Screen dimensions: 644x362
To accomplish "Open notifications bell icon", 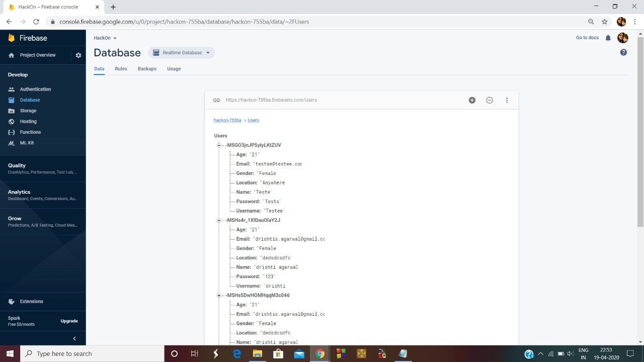I will [x=608, y=38].
